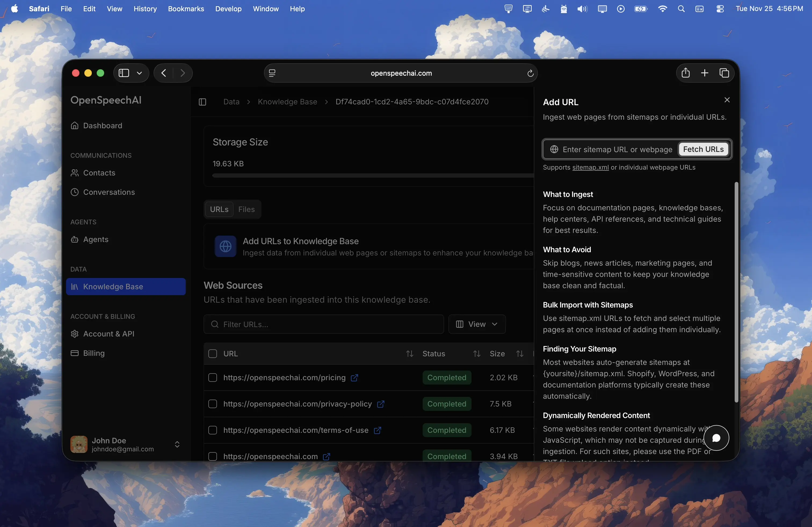Click the page settings icon in the address bar
This screenshot has width=812, height=527.
coord(272,73)
